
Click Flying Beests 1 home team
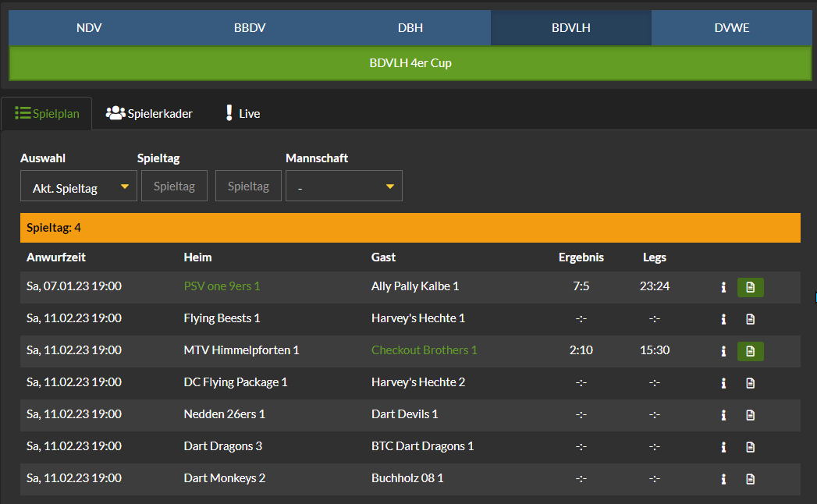(x=222, y=318)
